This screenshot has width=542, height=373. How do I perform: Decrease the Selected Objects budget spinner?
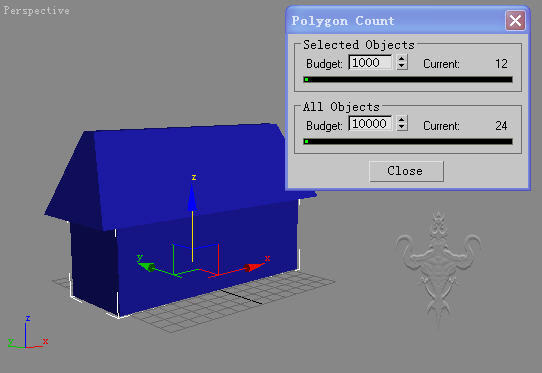click(x=402, y=66)
